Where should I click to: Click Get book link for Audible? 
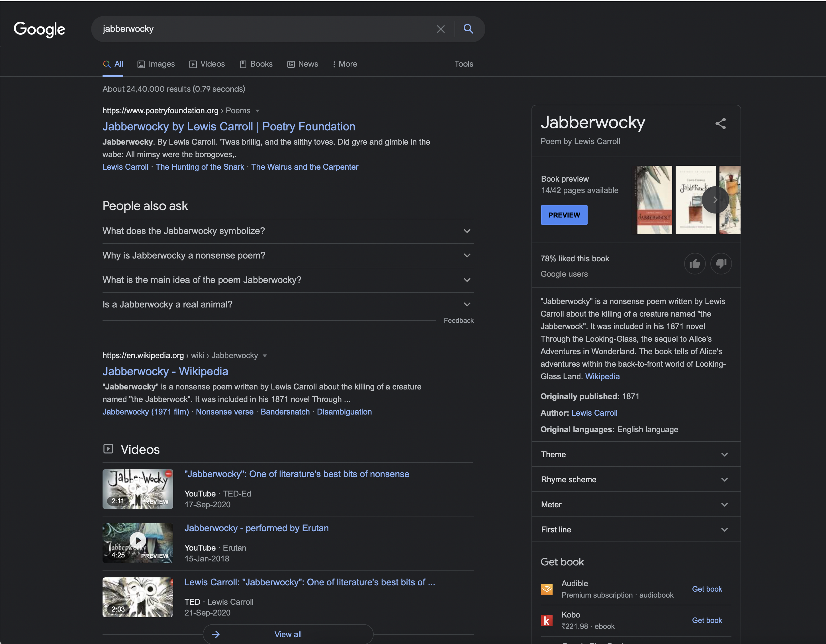[706, 589]
